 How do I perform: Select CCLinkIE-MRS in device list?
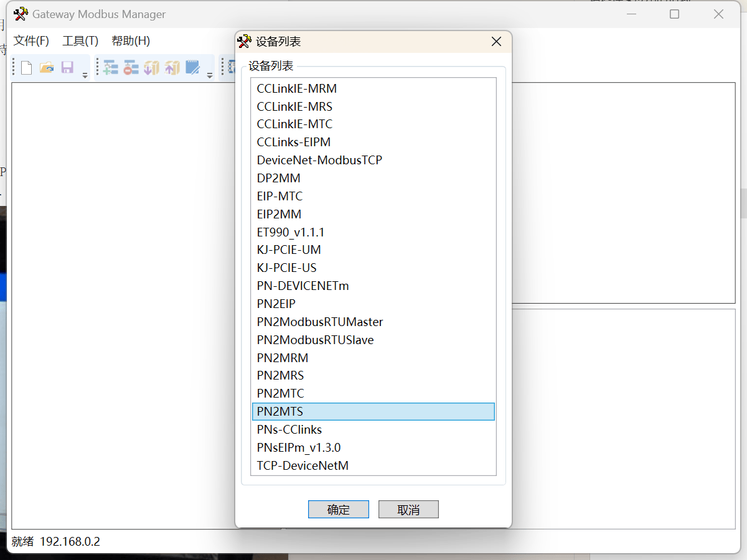[374, 106]
